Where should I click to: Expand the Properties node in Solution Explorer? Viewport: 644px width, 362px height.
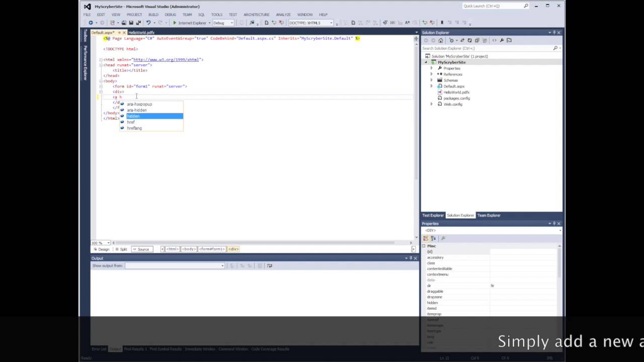point(431,68)
